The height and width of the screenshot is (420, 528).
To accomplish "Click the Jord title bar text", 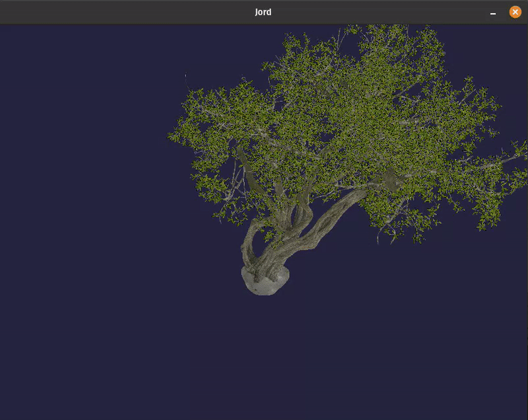I will [263, 12].
